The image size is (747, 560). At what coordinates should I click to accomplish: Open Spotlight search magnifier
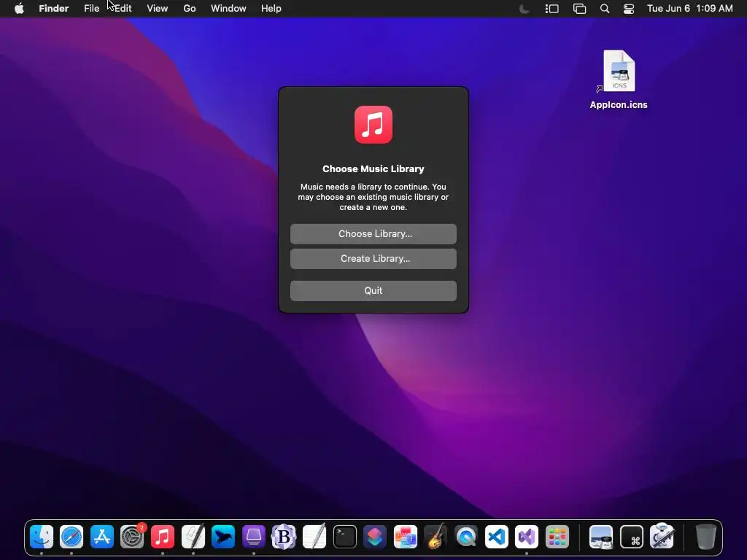[605, 9]
